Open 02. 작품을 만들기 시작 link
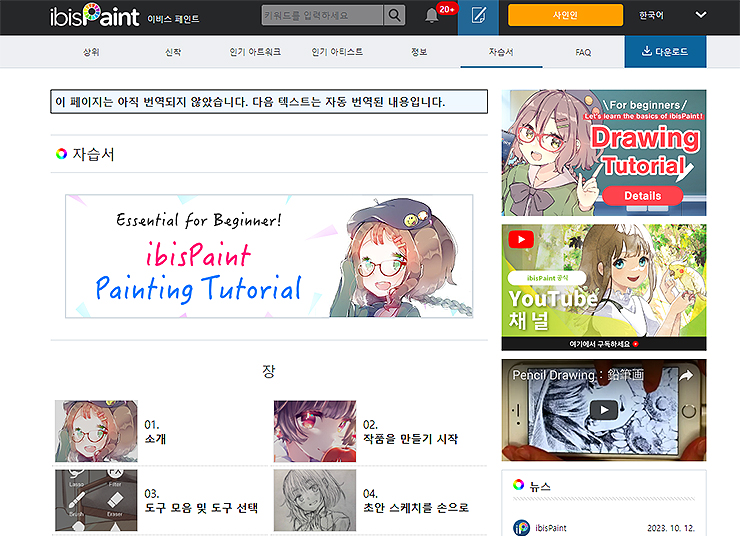The width and height of the screenshot is (740, 536). (x=410, y=432)
